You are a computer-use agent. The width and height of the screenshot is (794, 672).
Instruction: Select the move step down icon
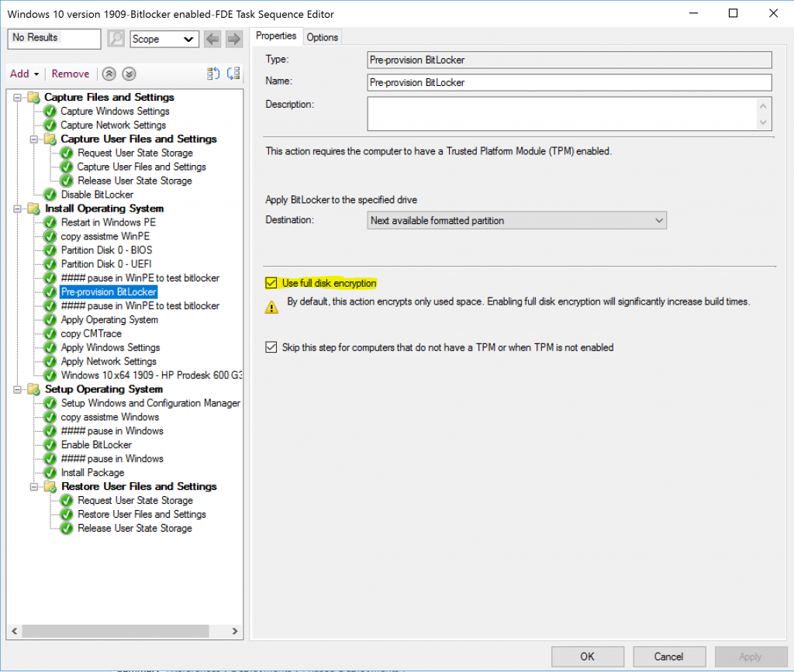pos(129,74)
